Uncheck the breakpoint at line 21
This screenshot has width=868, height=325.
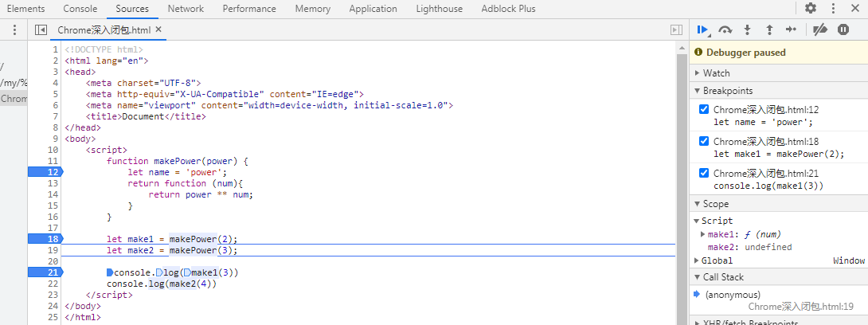pyautogui.click(x=704, y=173)
